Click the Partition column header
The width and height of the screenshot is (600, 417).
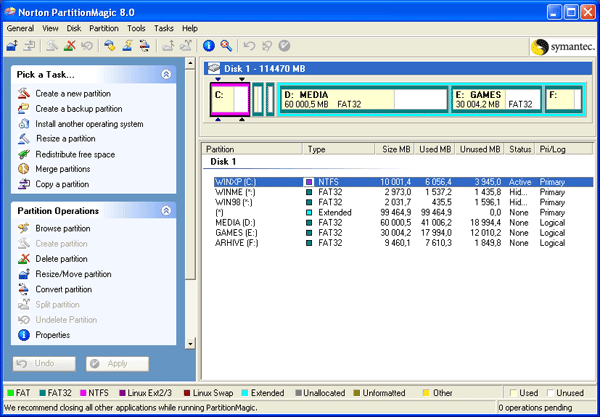tap(253, 149)
